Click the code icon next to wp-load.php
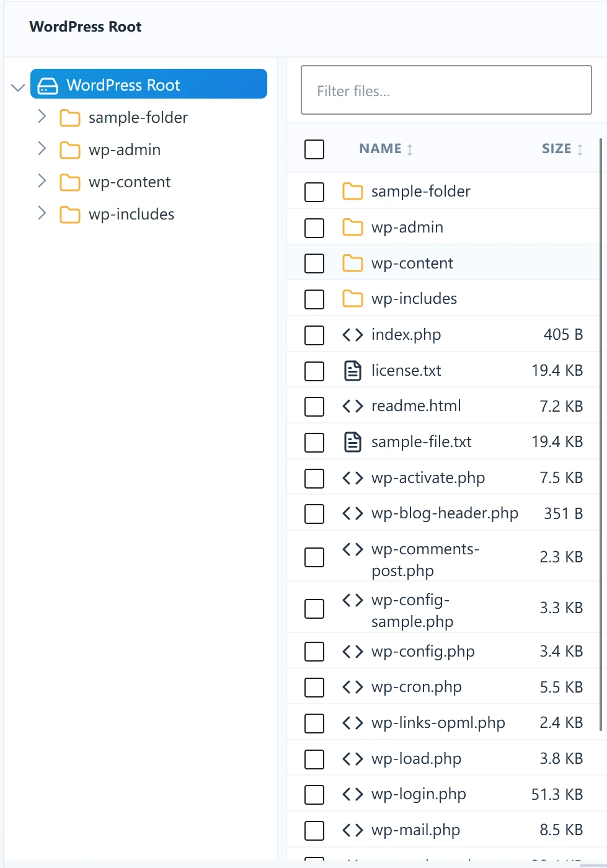 pyautogui.click(x=353, y=759)
